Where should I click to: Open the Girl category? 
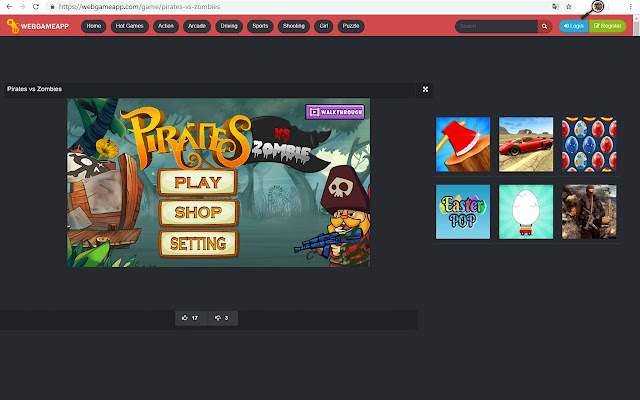click(324, 26)
